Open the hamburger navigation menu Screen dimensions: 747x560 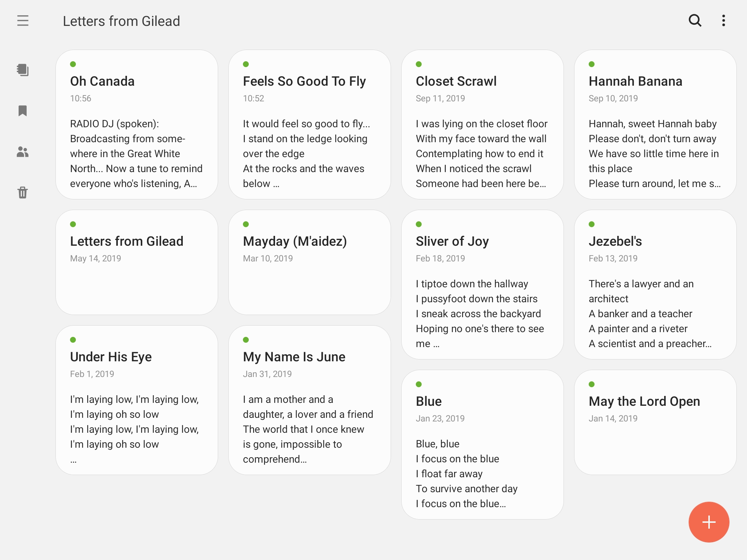click(23, 21)
